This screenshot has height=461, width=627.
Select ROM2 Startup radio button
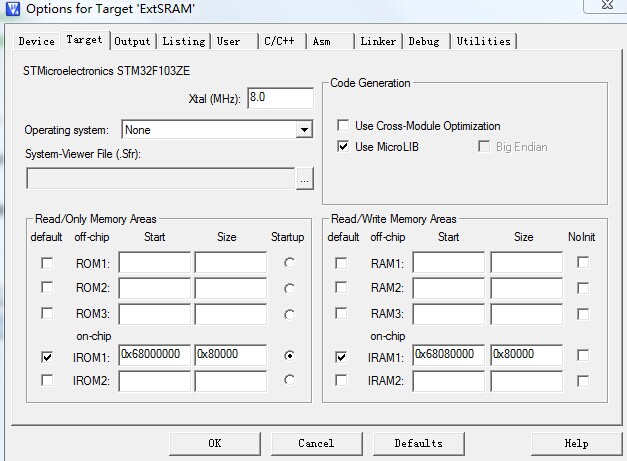(x=289, y=288)
